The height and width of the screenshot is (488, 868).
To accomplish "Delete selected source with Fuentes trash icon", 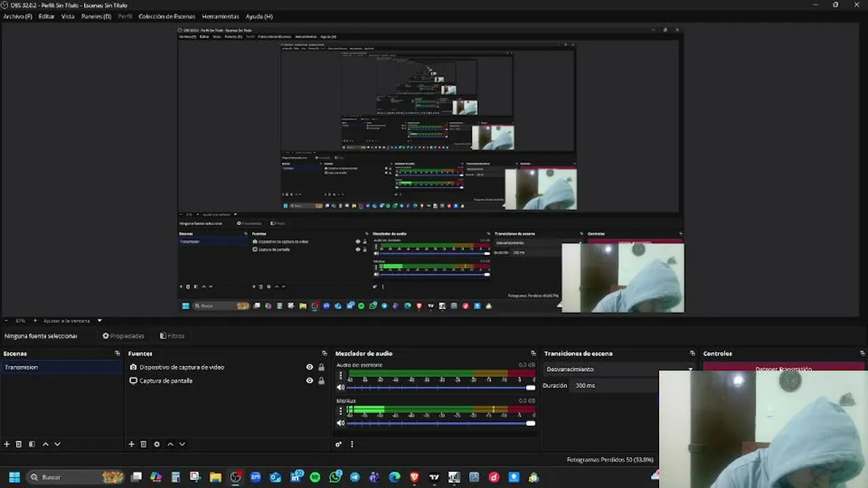I will click(144, 444).
